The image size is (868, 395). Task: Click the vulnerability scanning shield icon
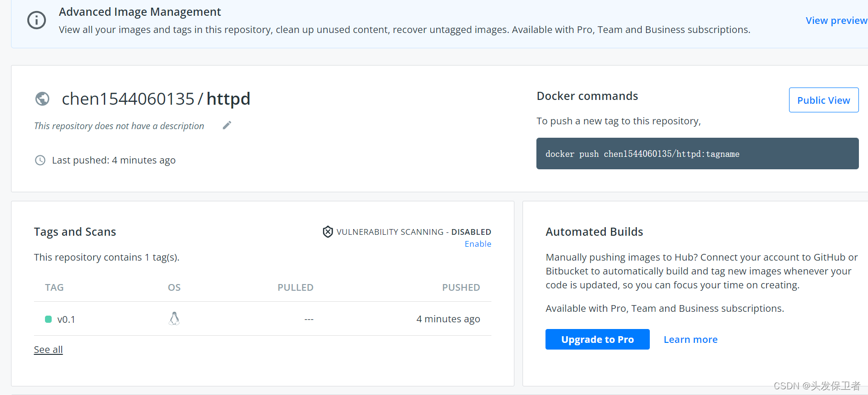tap(328, 232)
